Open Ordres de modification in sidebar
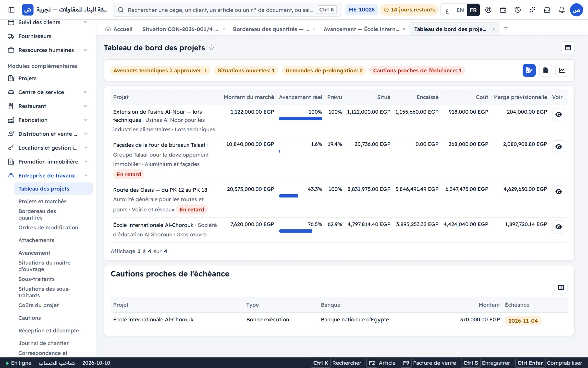 coord(48,227)
